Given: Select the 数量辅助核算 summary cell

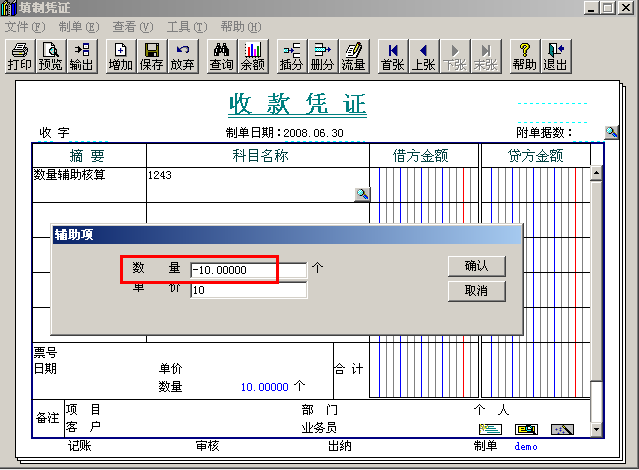Looking at the screenshot, I should 89,185.
